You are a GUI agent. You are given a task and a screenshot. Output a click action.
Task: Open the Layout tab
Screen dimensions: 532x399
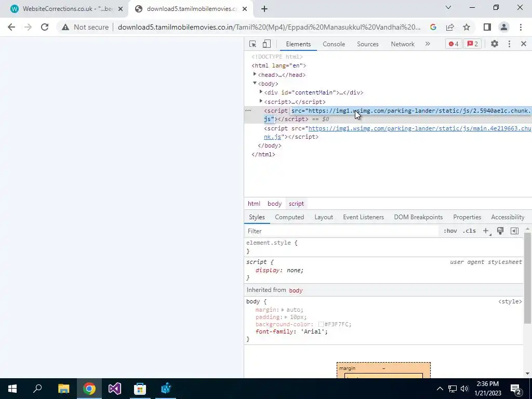coord(323,217)
